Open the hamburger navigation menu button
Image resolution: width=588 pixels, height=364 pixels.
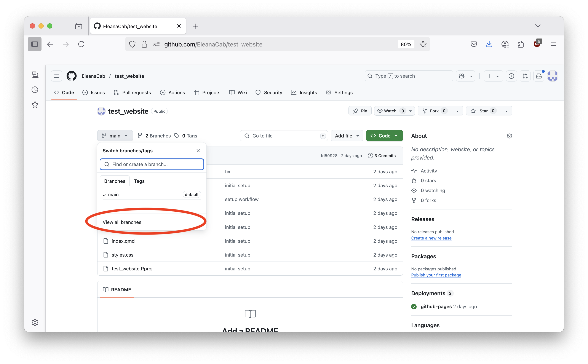pos(57,76)
